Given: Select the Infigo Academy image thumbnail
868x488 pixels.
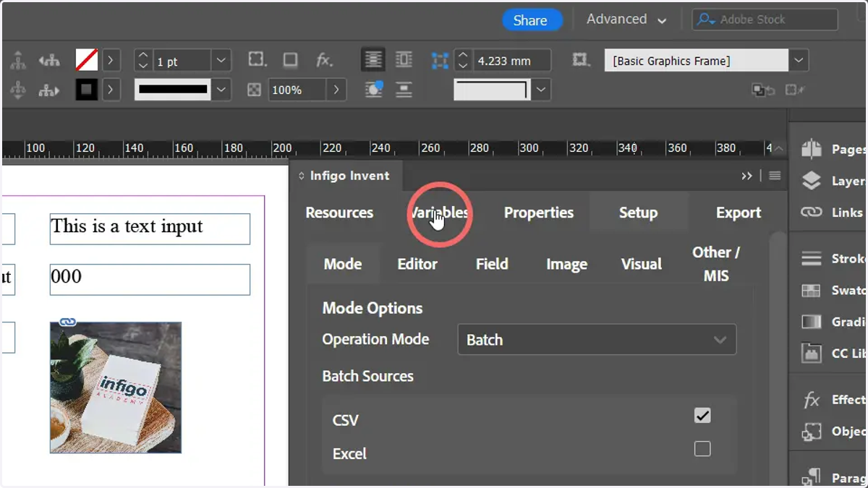Looking at the screenshot, I should (x=116, y=388).
